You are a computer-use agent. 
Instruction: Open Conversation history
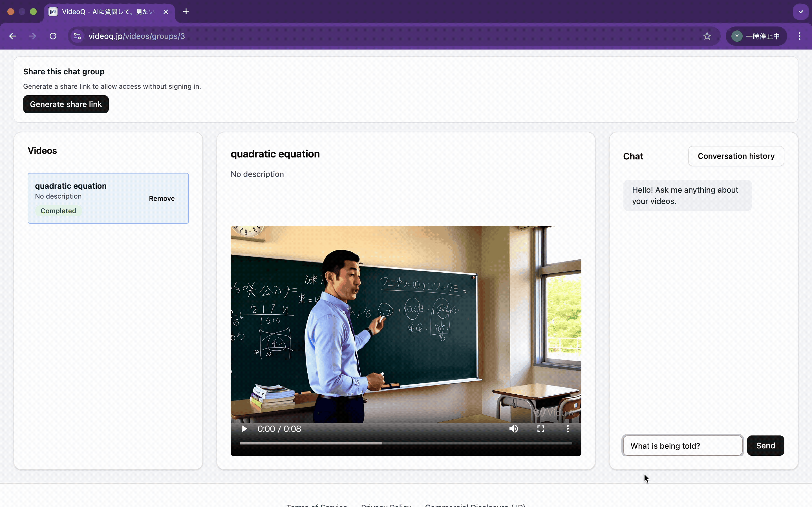[736, 156]
